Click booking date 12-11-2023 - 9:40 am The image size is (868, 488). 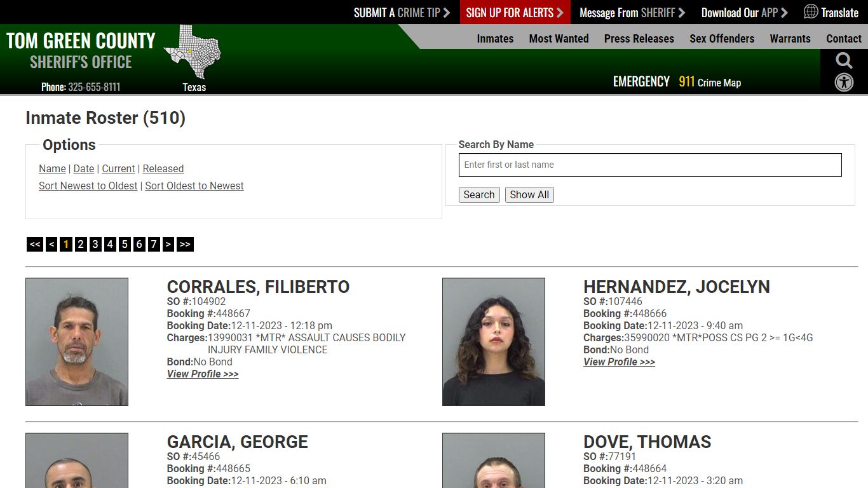tap(695, 326)
